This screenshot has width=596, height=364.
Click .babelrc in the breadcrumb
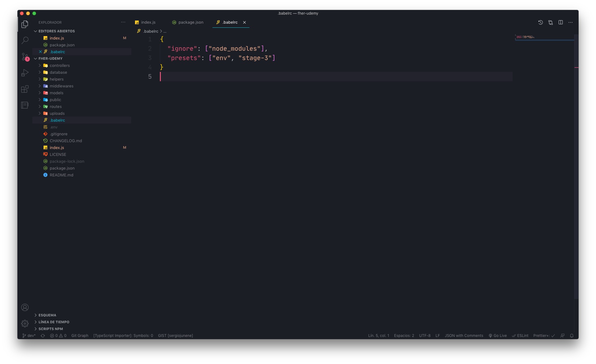(x=151, y=31)
